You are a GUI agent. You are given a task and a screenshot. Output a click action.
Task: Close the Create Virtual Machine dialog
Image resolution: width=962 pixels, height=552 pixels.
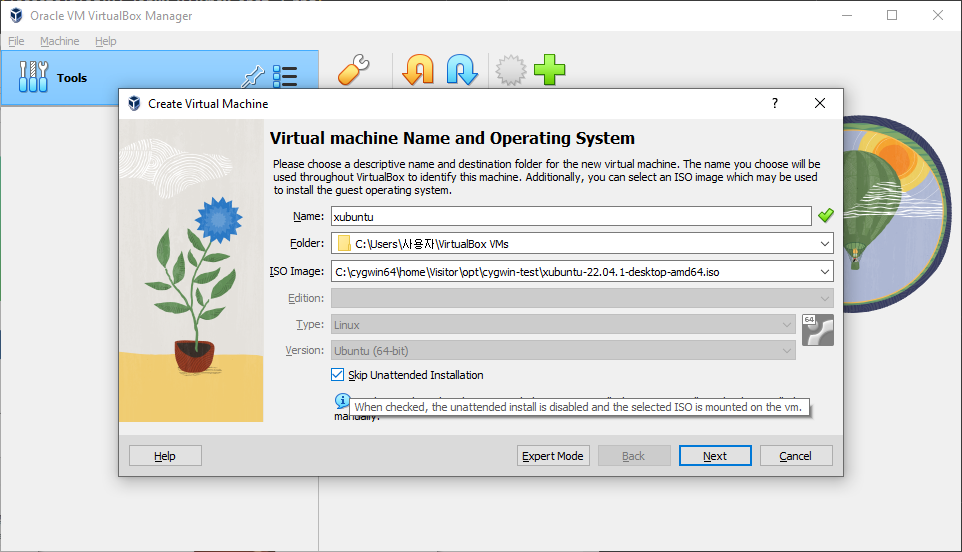pos(820,103)
